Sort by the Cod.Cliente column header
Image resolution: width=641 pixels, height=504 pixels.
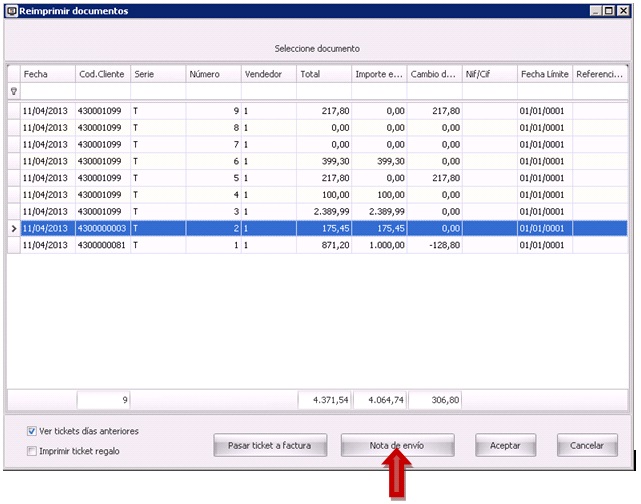pos(102,74)
